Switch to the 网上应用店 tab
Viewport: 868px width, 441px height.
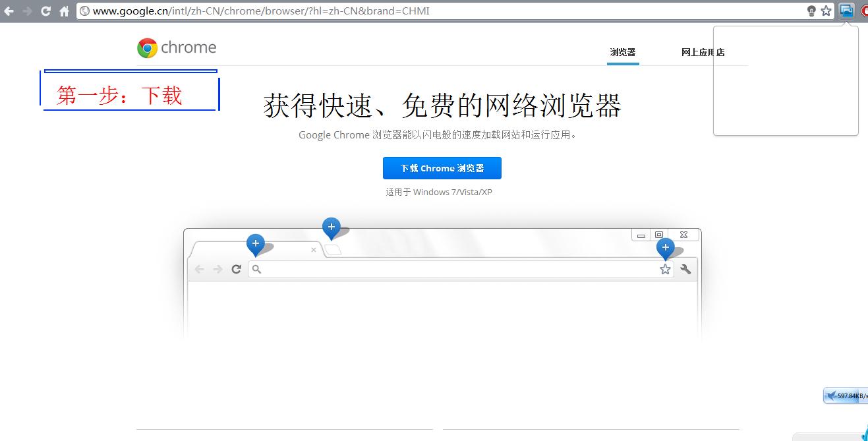(703, 53)
